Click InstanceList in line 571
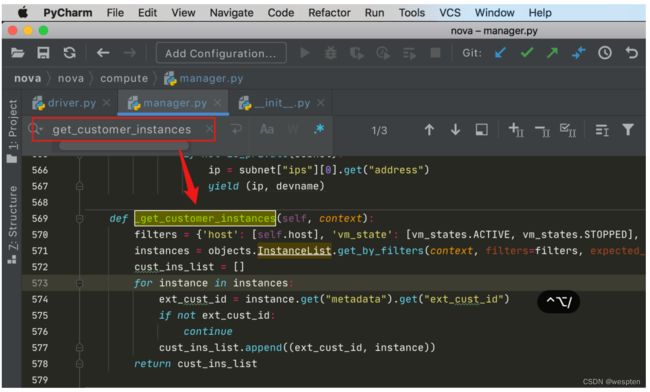 click(294, 251)
